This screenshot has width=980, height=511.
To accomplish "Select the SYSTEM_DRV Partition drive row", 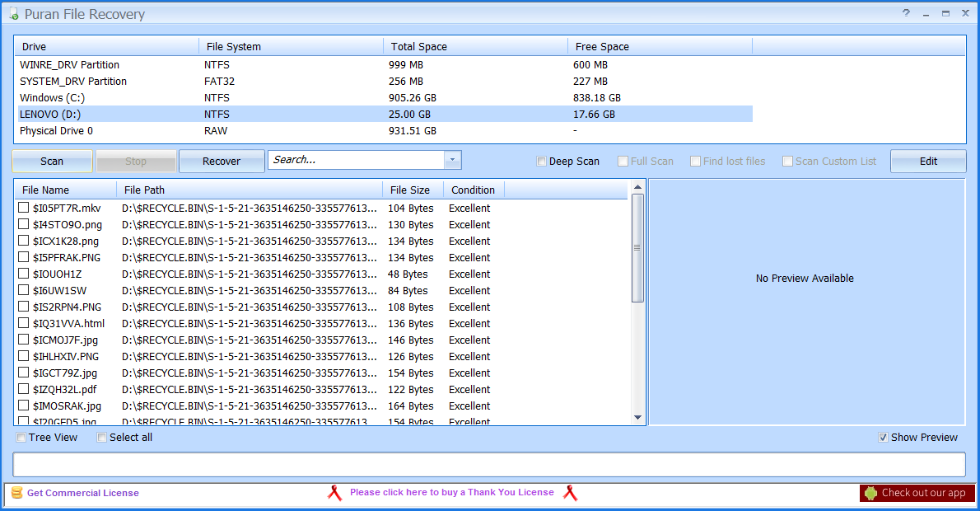I will click(384, 82).
